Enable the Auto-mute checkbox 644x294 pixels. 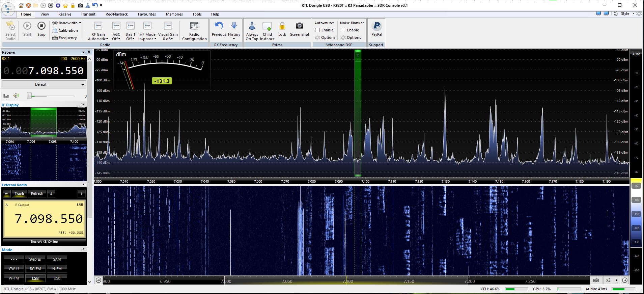pos(317,30)
